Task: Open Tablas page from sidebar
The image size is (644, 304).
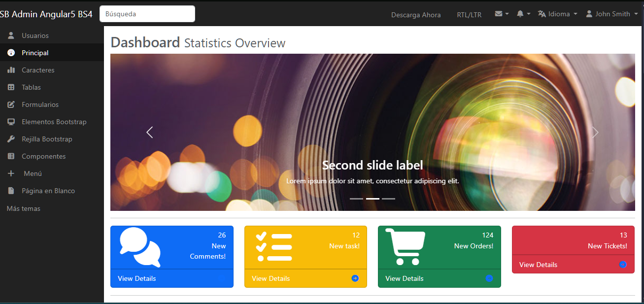Action: point(52,87)
